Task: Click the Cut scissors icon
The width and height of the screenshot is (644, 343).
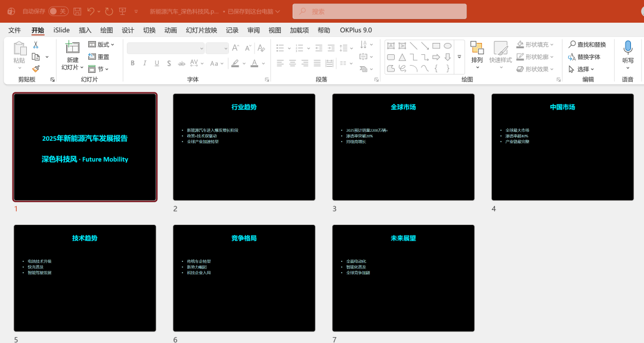Action: pos(36,45)
